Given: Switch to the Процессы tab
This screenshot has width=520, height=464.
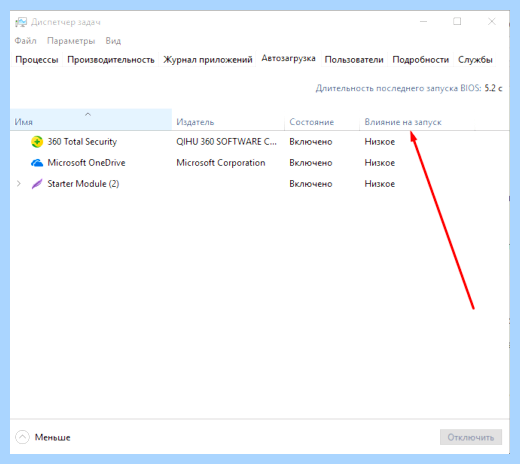Looking at the screenshot, I should [37, 60].
